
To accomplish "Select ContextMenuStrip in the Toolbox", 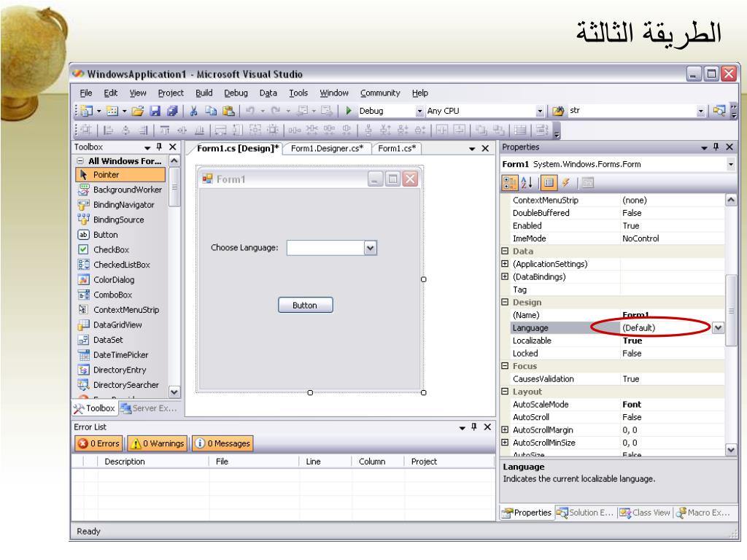I will 120,309.
